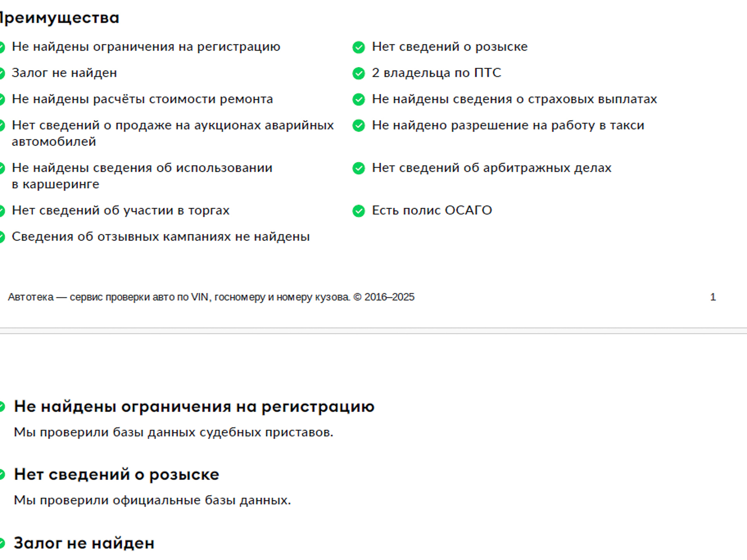Click the Автотека footer copyright text
Image resolution: width=747 pixels, height=560 pixels.
[x=211, y=297]
